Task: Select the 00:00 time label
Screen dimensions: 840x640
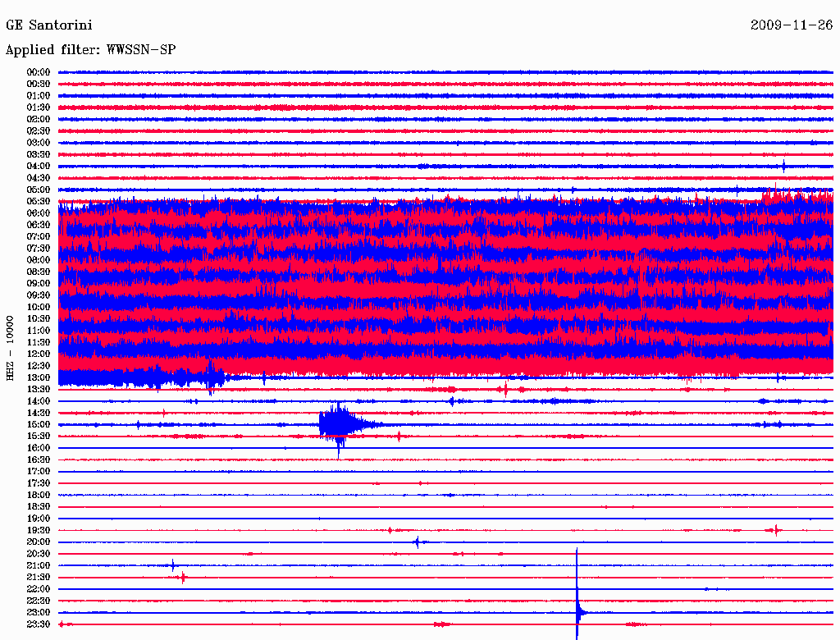Action: click(39, 72)
